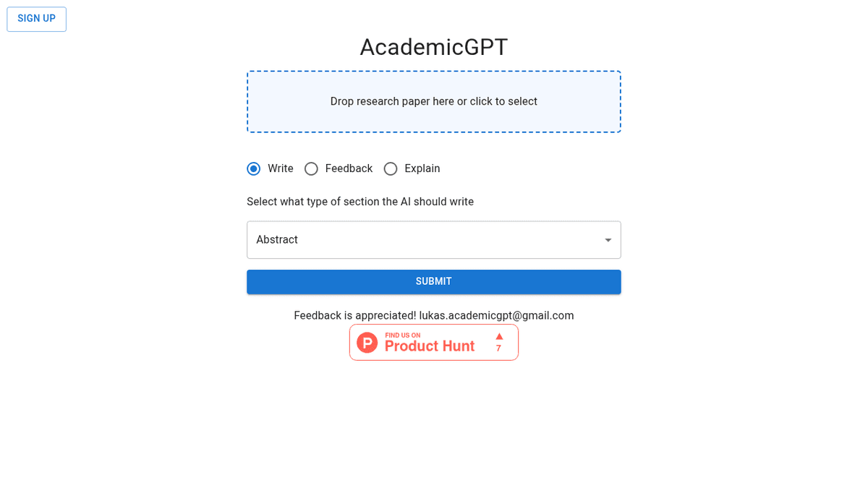
Task: Click the SIGN UP button
Action: [37, 19]
